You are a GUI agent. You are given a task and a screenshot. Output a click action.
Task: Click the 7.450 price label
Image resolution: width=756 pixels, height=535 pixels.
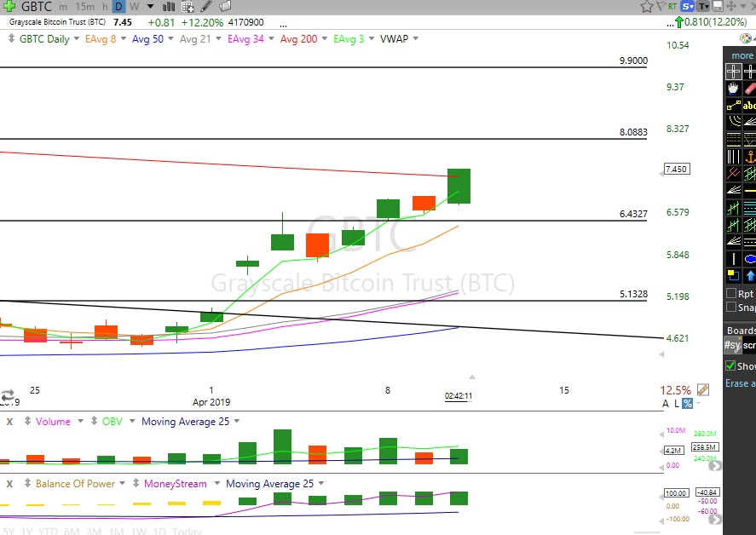tap(677, 170)
